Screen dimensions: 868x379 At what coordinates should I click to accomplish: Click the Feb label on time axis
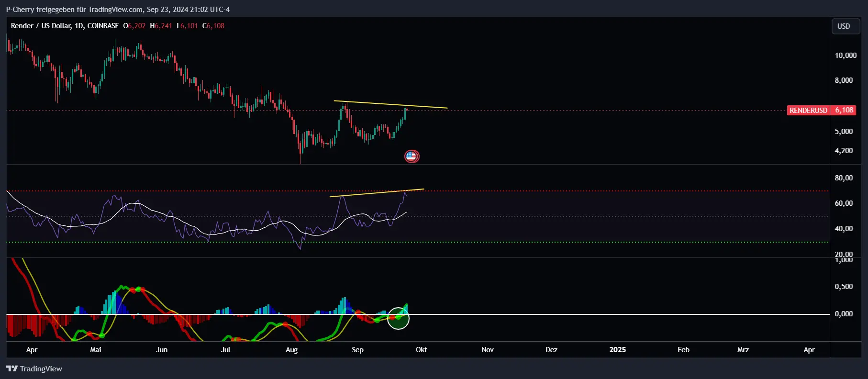(683, 350)
